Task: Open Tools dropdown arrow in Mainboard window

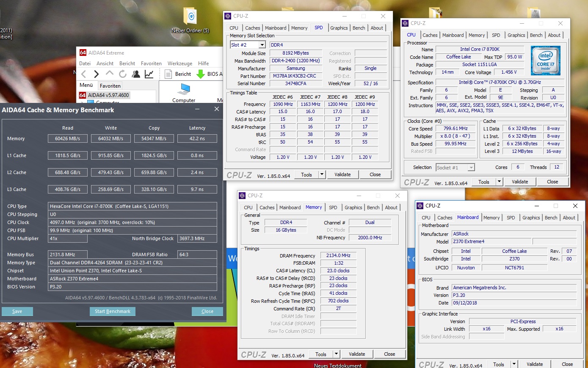Action: pos(514,364)
